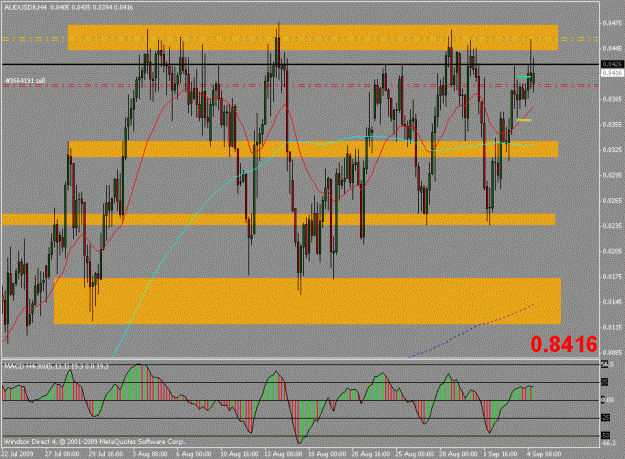Click the 0.8205 price scale label
This screenshot has width=625, height=459.
pos(613,251)
